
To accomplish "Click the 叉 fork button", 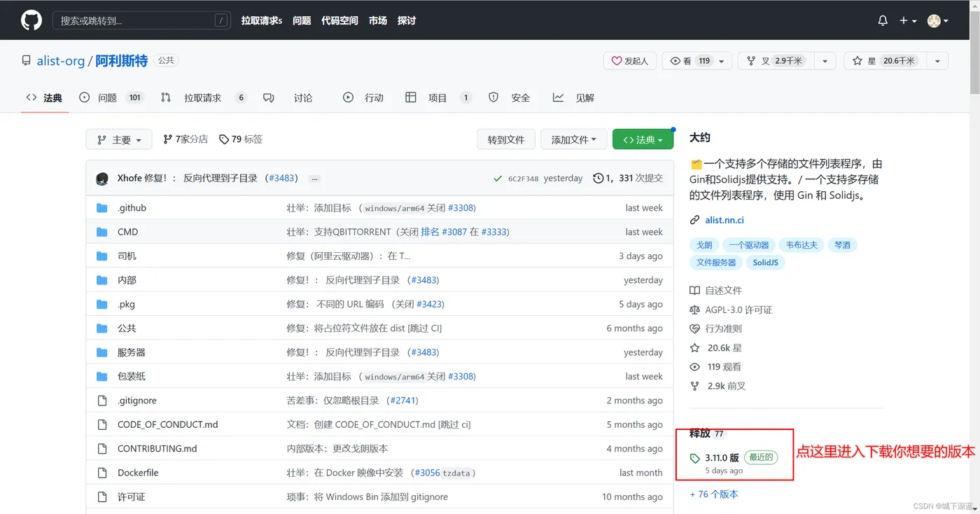I will [776, 61].
